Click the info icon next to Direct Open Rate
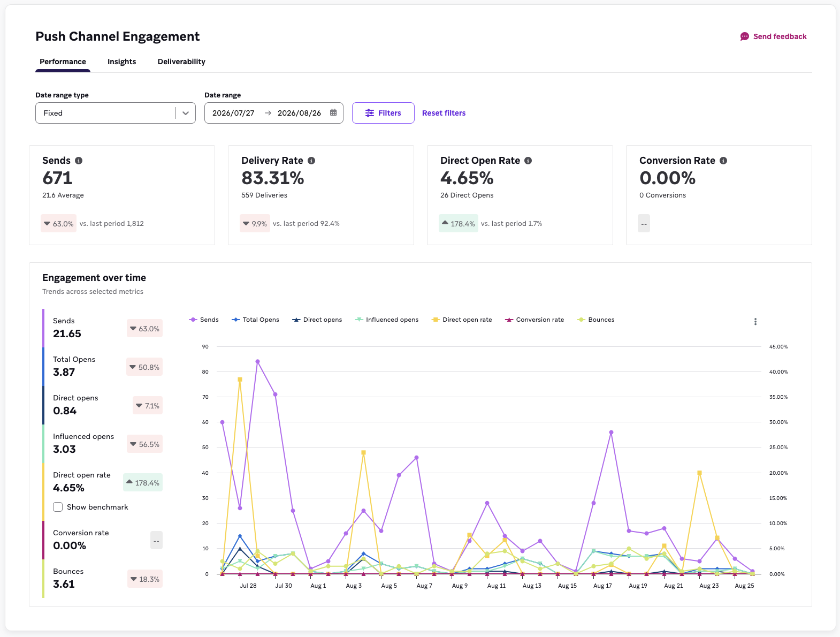This screenshot has height=637, width=840. 528,161
